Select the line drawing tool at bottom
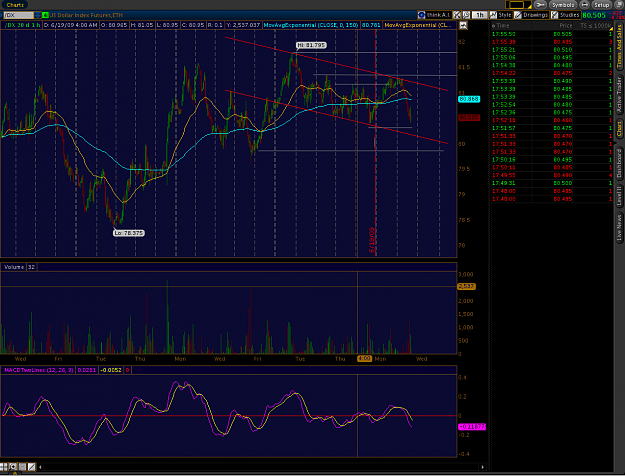The height and width of the screenshot is (476, 625). 31,466
